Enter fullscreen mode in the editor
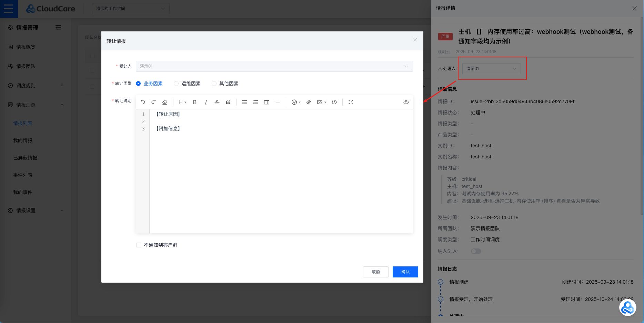The width and height of the screenshot is (644, 323). coord(351,102)
